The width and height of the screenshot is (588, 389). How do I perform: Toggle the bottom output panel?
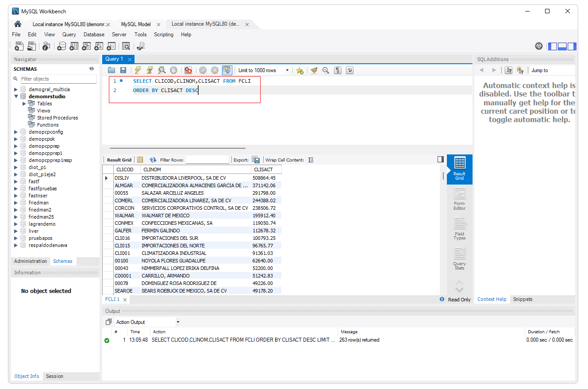(562, 46)
